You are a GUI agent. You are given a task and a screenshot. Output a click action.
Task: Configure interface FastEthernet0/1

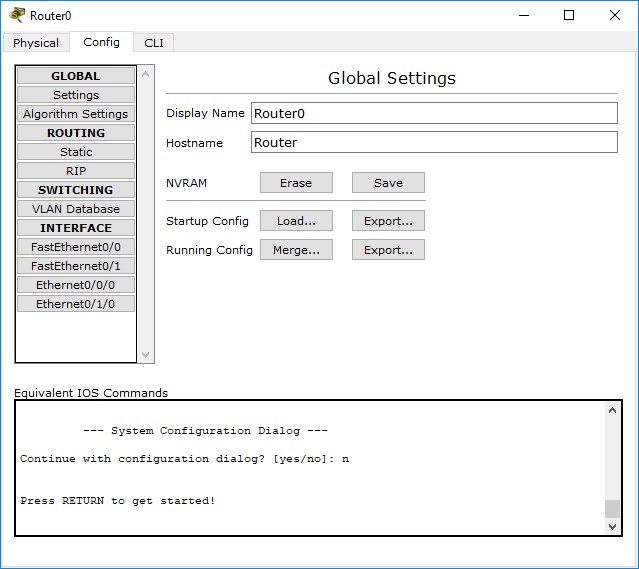coord(76,266)
